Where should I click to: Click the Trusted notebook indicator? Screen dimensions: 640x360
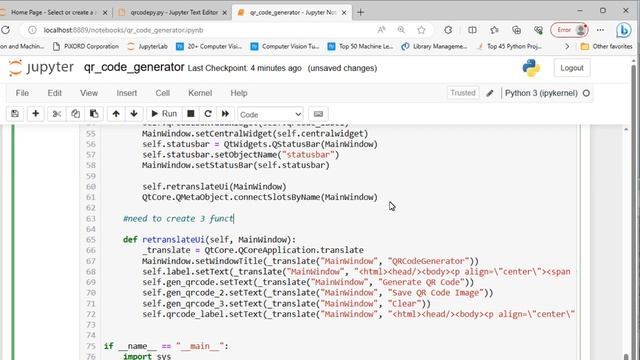(x=463, y=93)
